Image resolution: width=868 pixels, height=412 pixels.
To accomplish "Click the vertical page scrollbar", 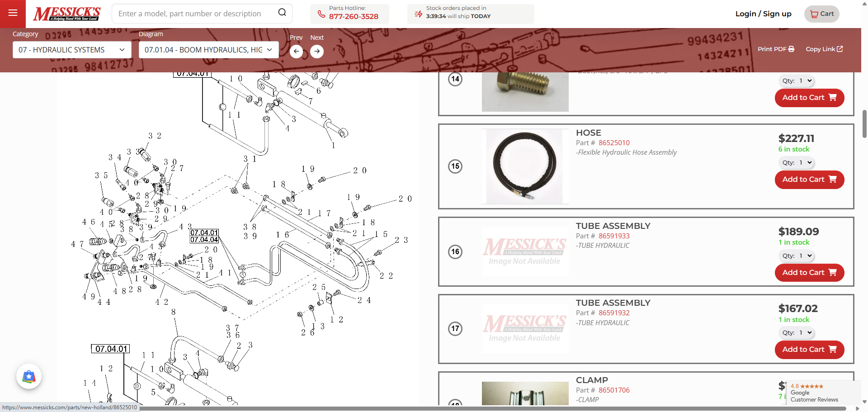I will click(864, 123).
